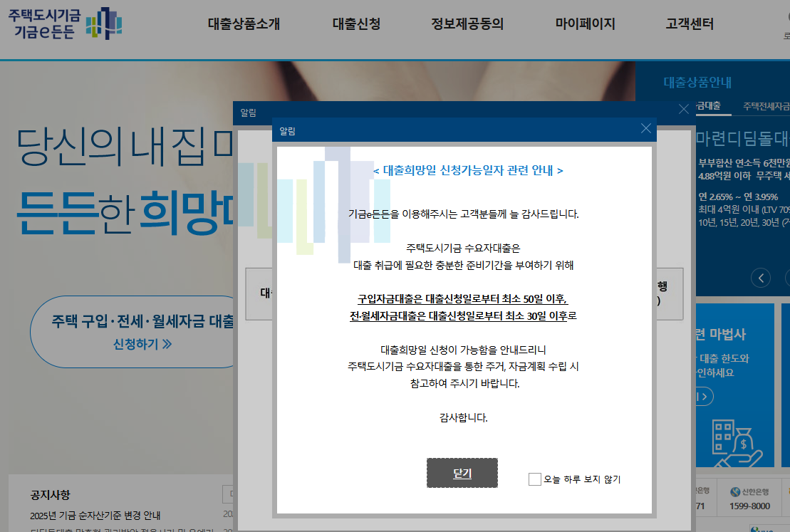Viewport: 790px width, 532px height.
Task: Close the back 알림 popup with X
Action: tap(684, 109)
